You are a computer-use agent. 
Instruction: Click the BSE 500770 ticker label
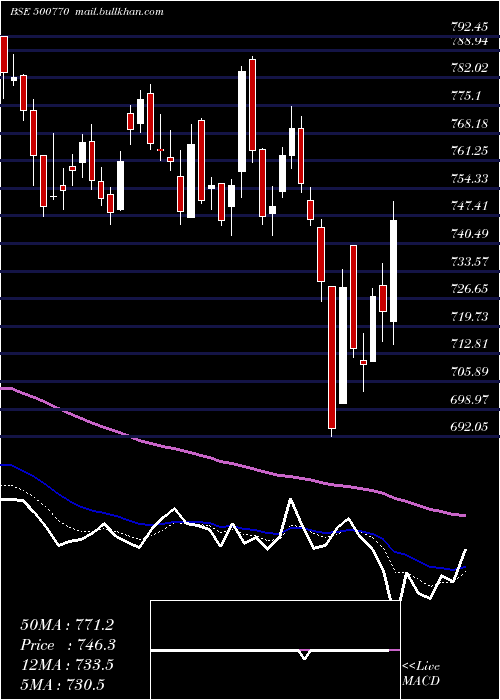pos(39,12)
